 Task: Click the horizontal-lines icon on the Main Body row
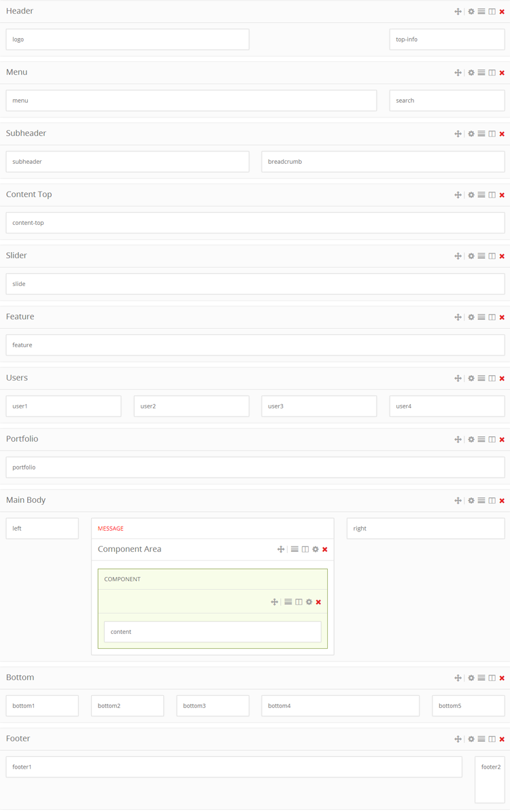[x=481, y=501]
